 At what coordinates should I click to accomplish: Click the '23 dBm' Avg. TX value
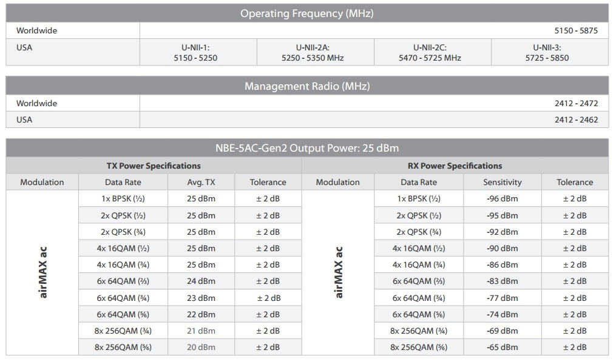click(x=201, y=298)
